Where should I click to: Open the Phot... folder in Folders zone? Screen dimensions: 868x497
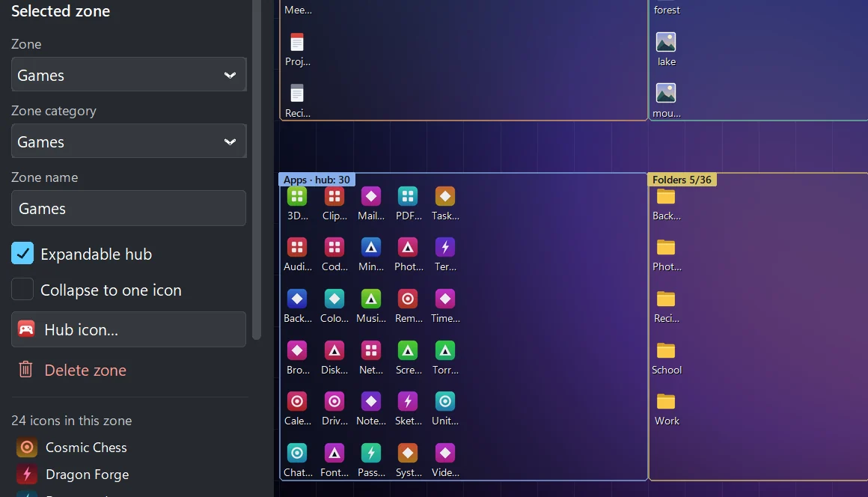coord(666,248)
